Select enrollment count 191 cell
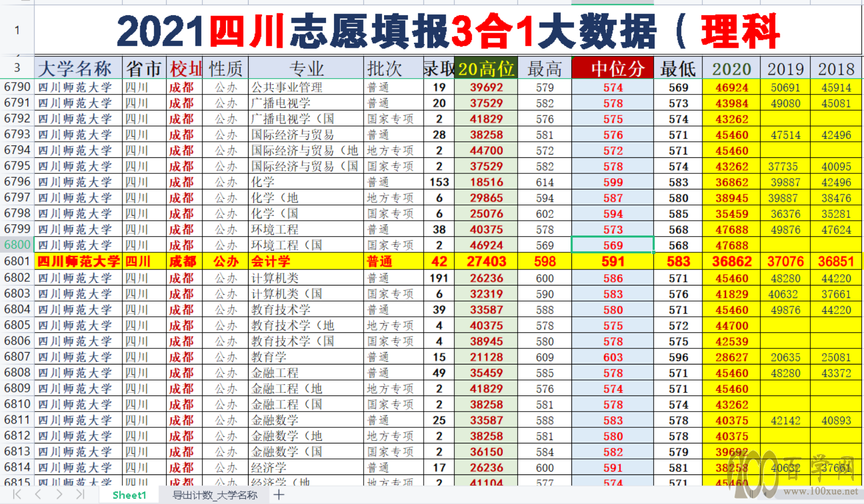The image size is (864, 504). [x=439, y=278]
